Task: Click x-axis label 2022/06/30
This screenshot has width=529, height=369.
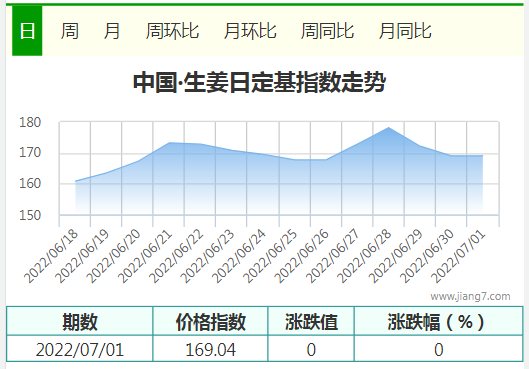Action: pyautogui.click(x=427, y=257)
